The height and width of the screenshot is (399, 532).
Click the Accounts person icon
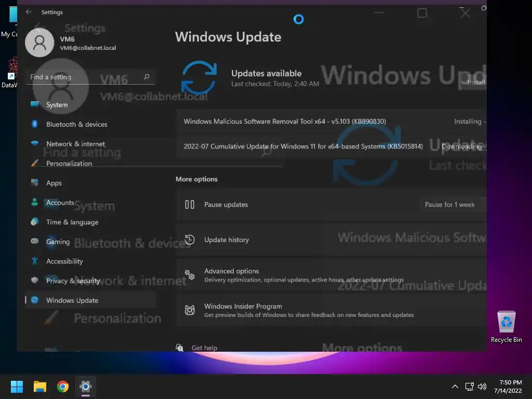click(x=35, y=202)
